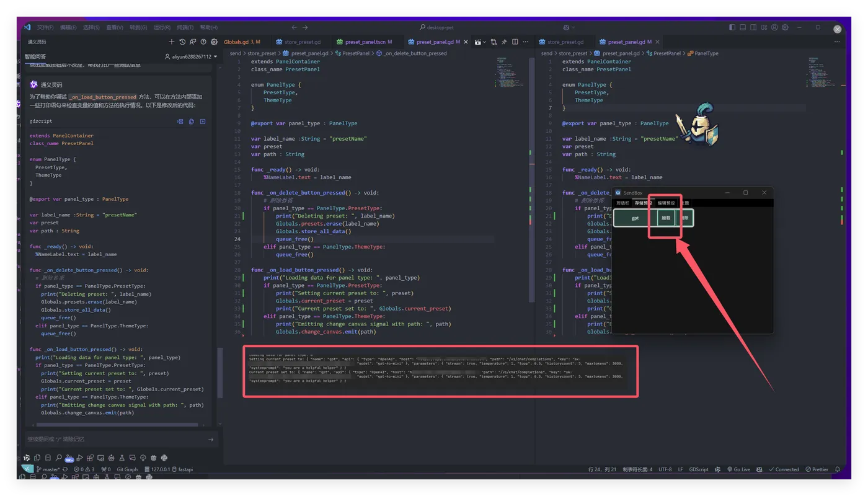Click the 加载 button in SendBox
The height and width of the screenshot is (496, 868).
tap(666, 218)
